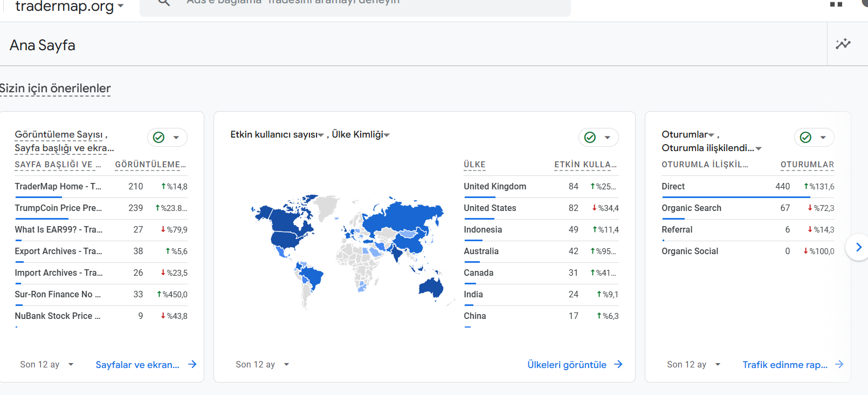868x395 pixels.
Task: Select United States country row
Action: (541, 208)
